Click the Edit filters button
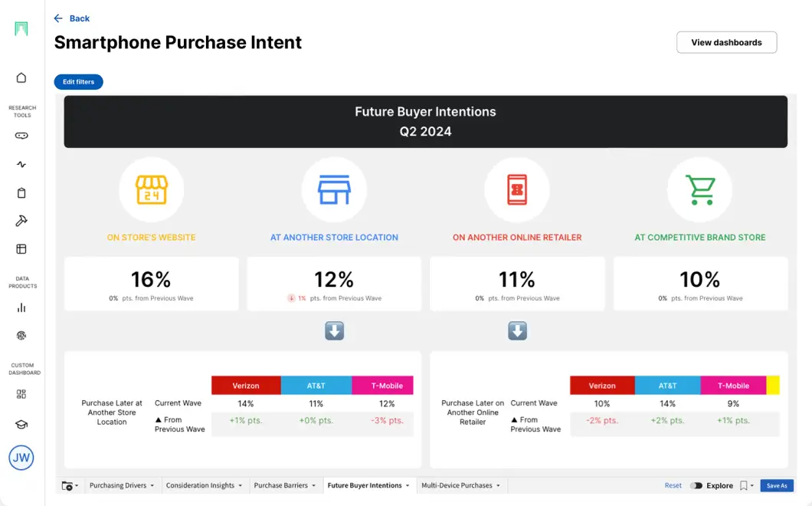 click(x=78, y=82)
